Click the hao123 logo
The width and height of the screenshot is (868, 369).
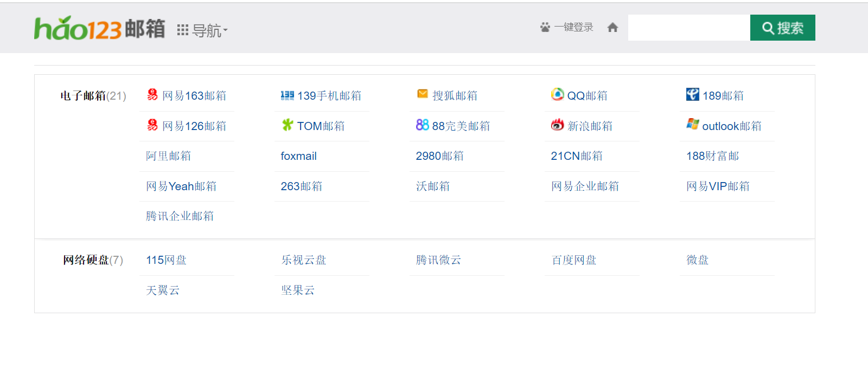click(100, 28)
